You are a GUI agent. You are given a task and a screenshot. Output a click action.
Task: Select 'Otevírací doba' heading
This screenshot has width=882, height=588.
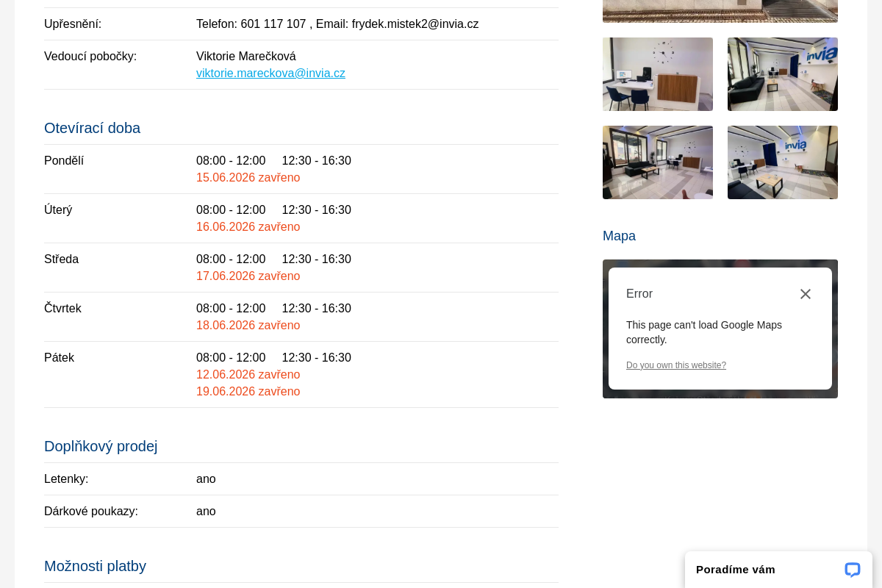pyautogui.click(x=92, y=128)
